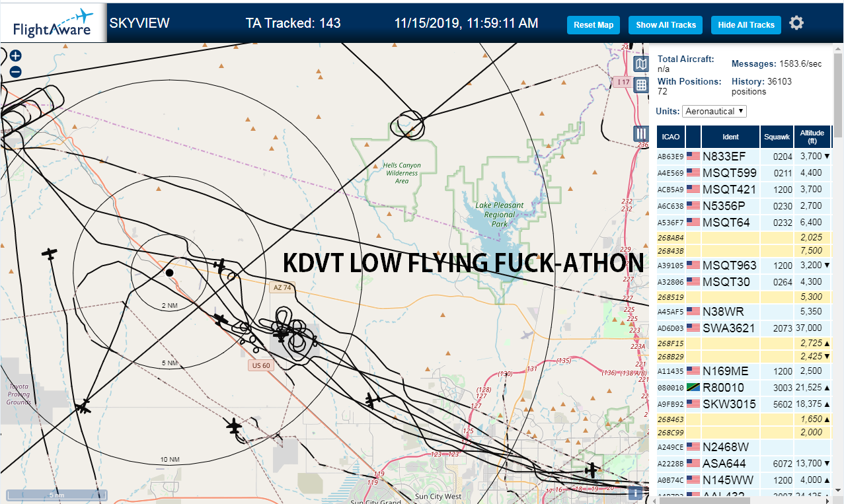
Task: Click the 268F15 ICAO cell
Action: (x=671, y=343)
